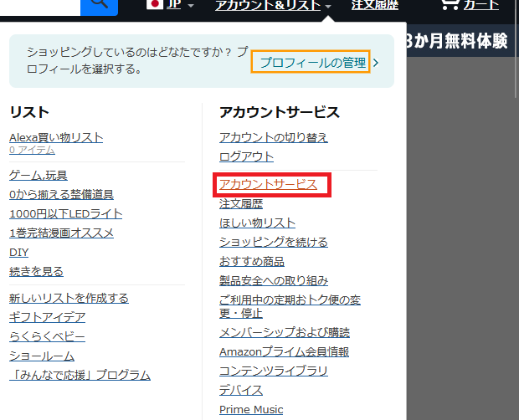519x420 pixels.
Task: Click 続きを見る to see more lists
Action: click(x=36, y=272)
